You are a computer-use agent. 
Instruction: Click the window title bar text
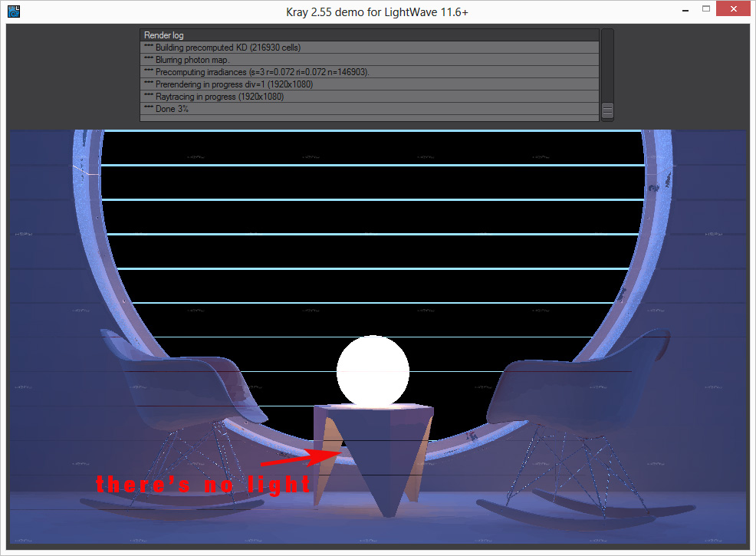pyautogui.click(x=377, y=12)
